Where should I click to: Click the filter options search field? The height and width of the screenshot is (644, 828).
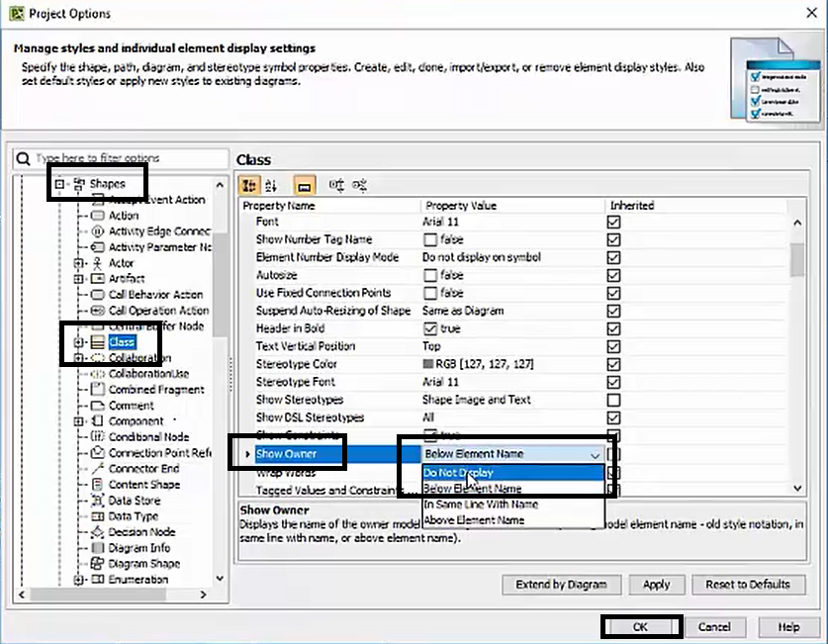click(x=119, y=158)
